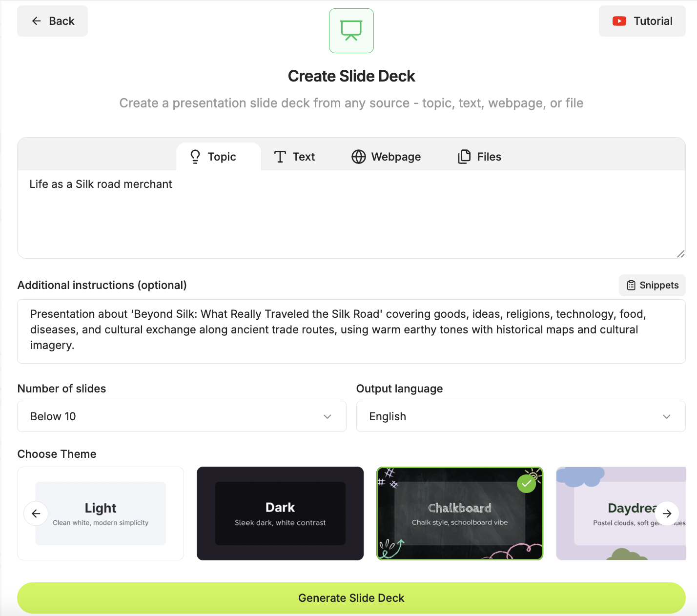Click into Additional instructions text box
The image size is (697, 616).
[351, 331]
